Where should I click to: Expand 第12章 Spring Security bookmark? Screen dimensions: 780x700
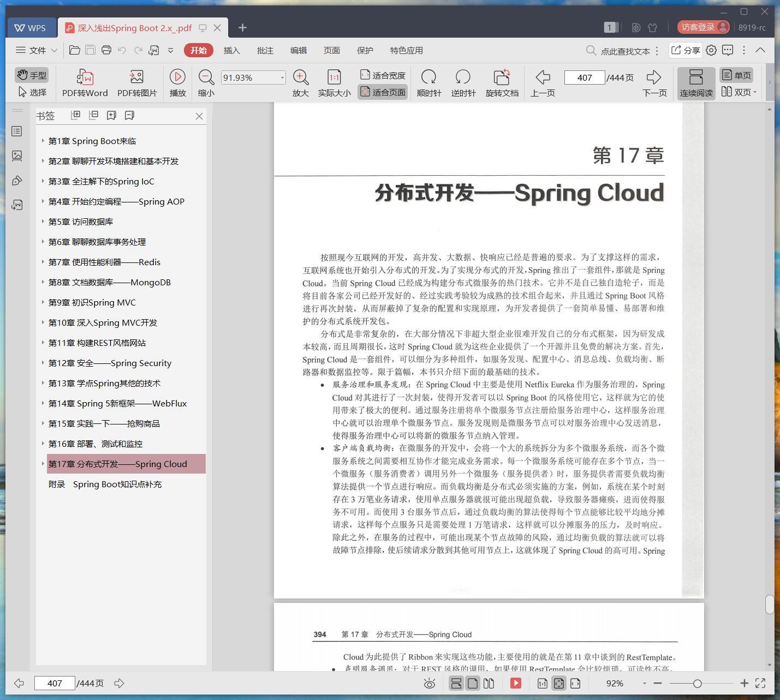coord(43,363)
